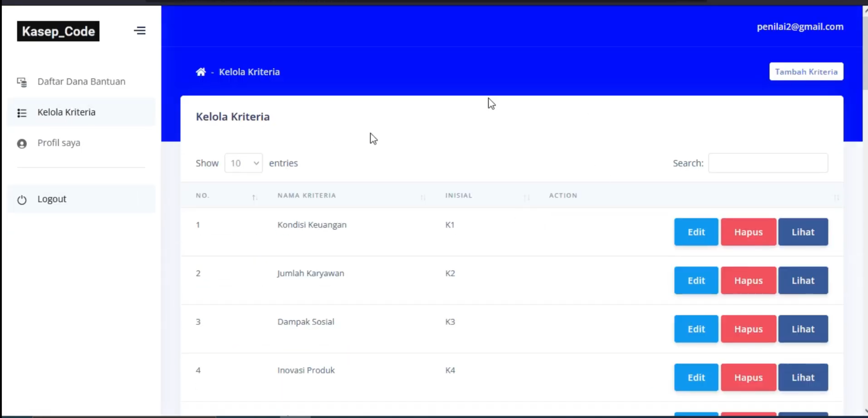This screenshot has width=868, height=418.
Task: Select the Kondisi Keuangan name cell
Action: (x=312, y=225)
